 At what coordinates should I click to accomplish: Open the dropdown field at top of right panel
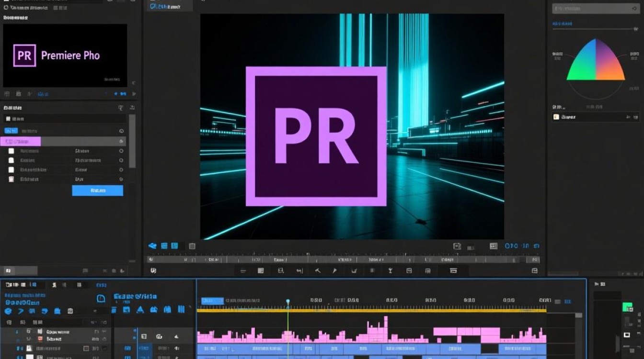pyautogui.click(x=593, y=9)
